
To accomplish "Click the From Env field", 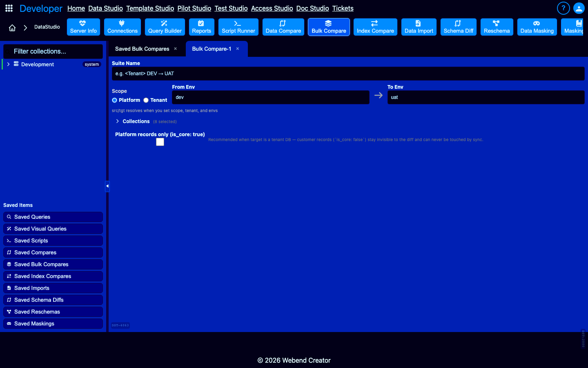I will click(x=271, y=97).
